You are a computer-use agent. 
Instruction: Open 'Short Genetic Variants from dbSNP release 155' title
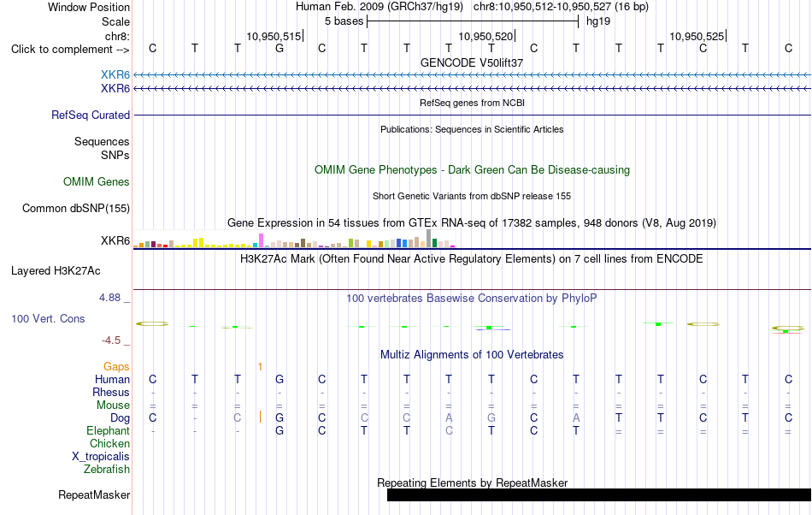point(472,196)
